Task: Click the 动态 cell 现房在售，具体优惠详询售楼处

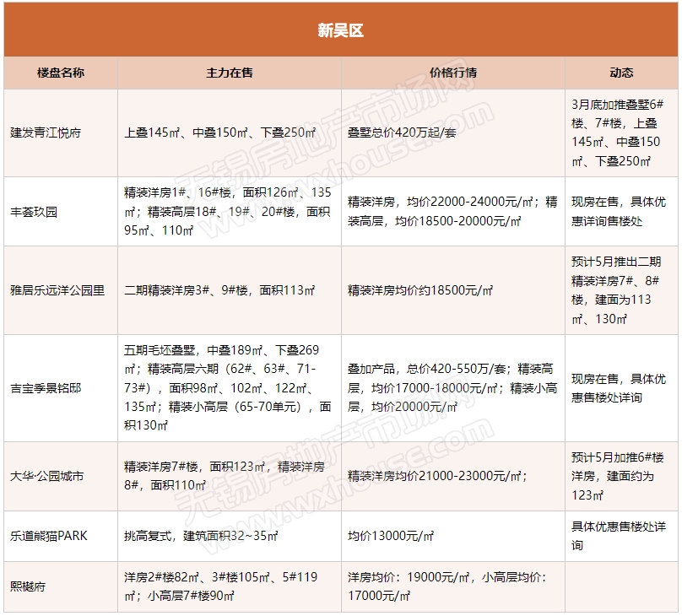Action: [621, 212]
